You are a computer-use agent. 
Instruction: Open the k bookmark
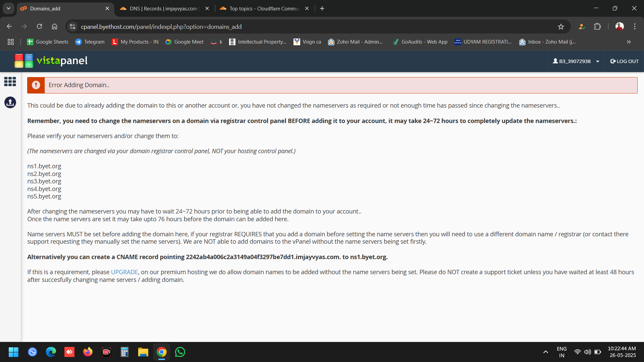(217, 42)
